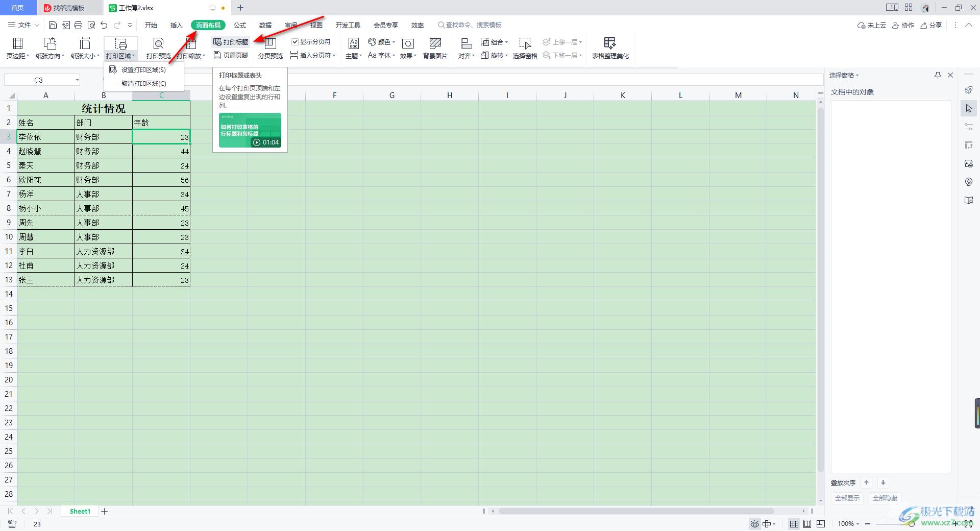Open the File (文件) menu

(x=23, y=25)
